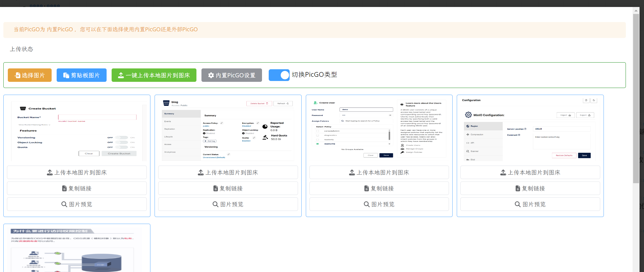644x272 pixels.
Task: Upload the blog bucket image via 上传本地图片到图床
Action: coord(228,172)
